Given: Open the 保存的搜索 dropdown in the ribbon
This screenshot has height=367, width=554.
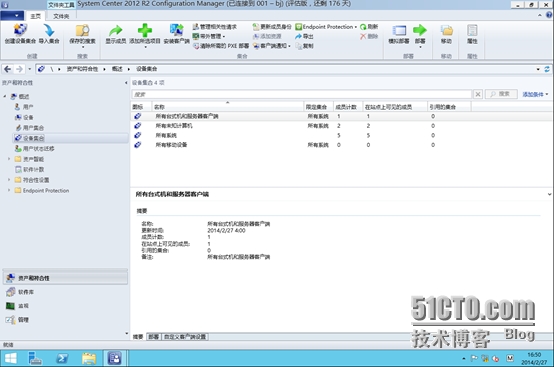Looking at the screenshot, I should 82,36.
